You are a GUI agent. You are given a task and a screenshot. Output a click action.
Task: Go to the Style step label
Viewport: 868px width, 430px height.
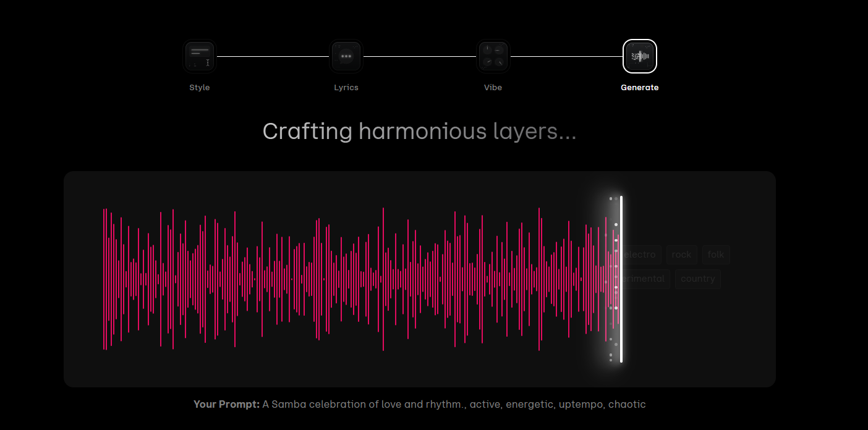[200, 88]
